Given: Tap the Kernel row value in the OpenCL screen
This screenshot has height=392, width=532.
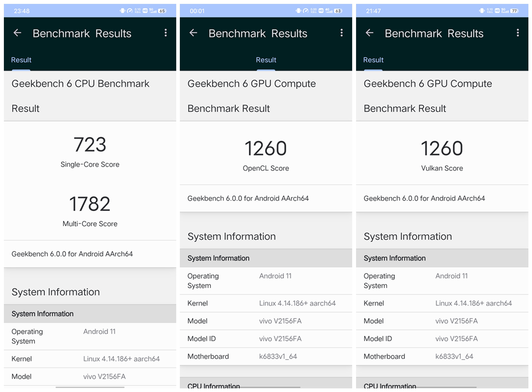Looking at the screenshot, I should click(297, 303).
